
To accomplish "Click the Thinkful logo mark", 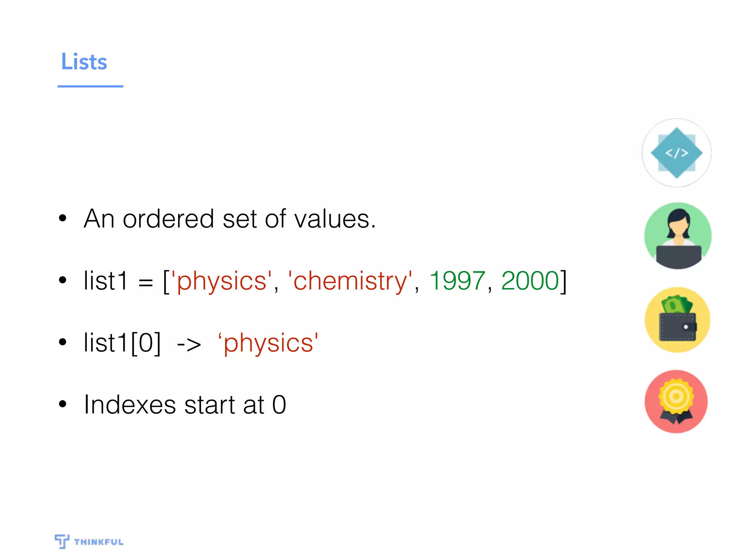I will pyautogui.click(x=62, y=541).
